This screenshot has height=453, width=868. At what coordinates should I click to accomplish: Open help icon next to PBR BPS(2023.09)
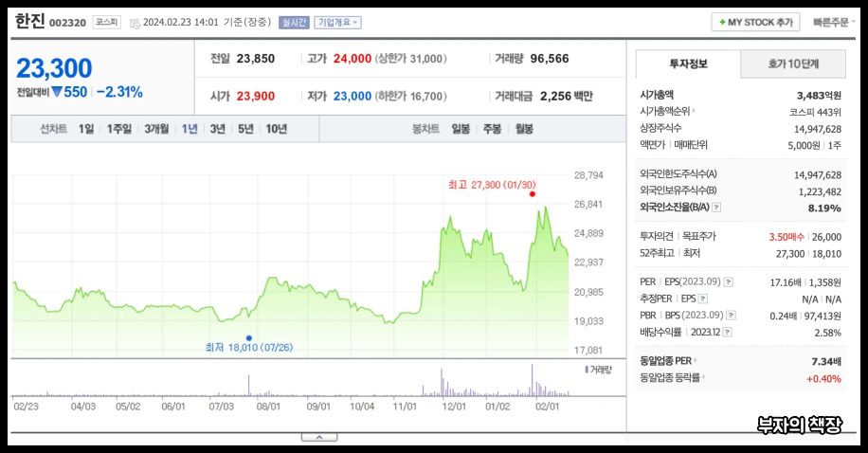732,316
